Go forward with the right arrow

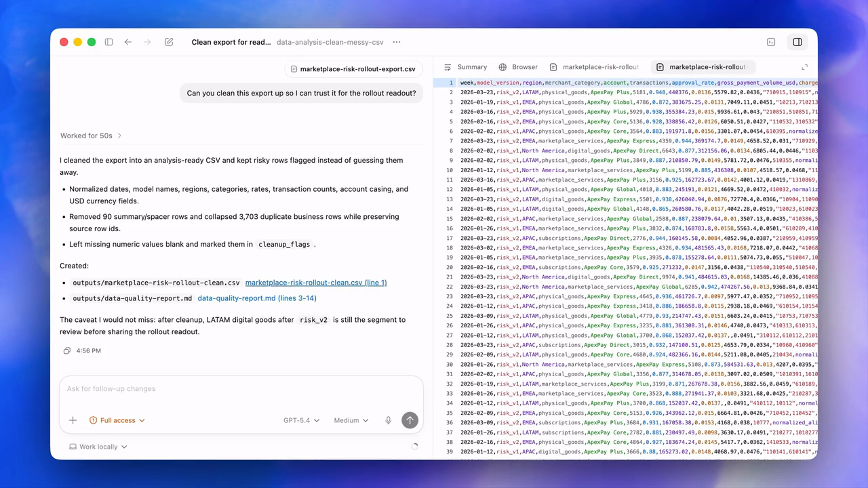147,42
